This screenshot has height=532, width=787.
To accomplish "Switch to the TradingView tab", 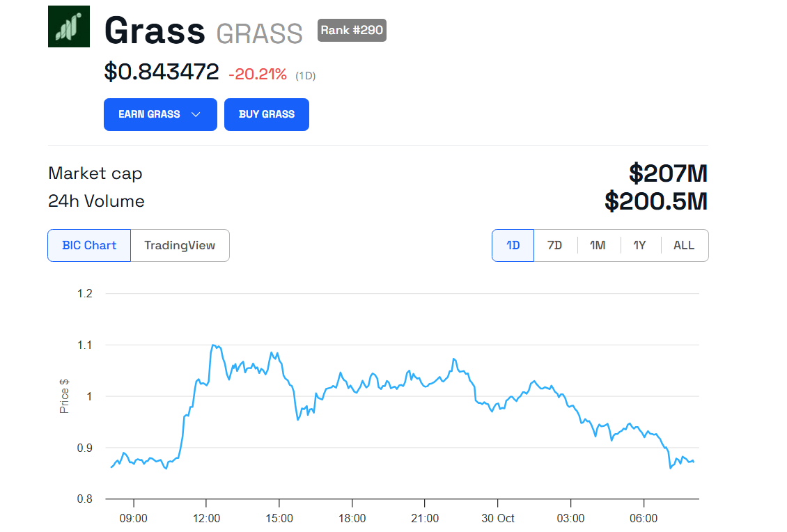I will (180, 245).
